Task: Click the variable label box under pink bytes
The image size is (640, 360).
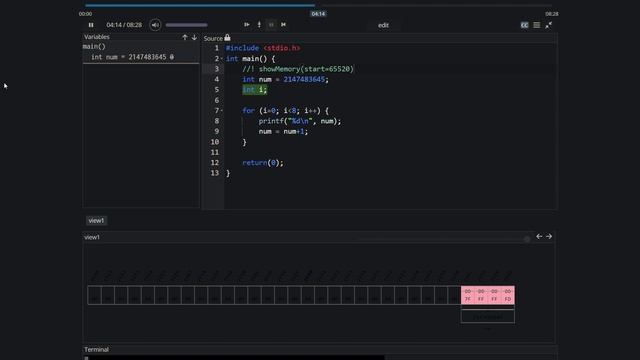Action: tap(488, 317)
